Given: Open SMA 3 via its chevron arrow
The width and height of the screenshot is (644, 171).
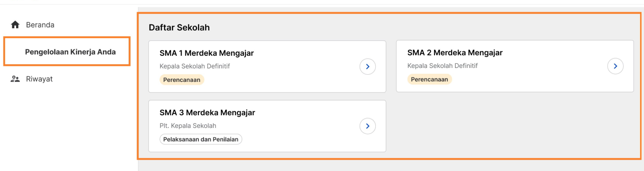Looking at the screenshot, I should pos(368,126).
